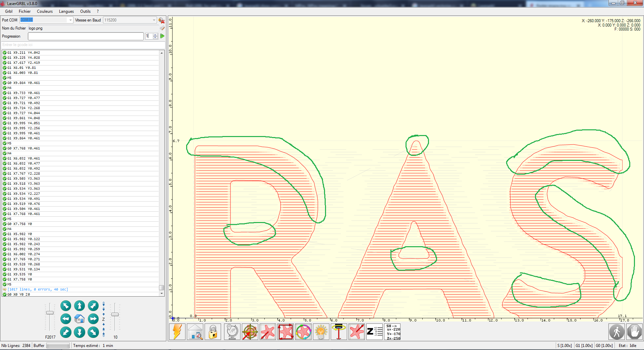Image resolution: width=644 pixels, height=350 pixels.
Task: Increase the repetition counter stepper
Action: tap(155, 34)
